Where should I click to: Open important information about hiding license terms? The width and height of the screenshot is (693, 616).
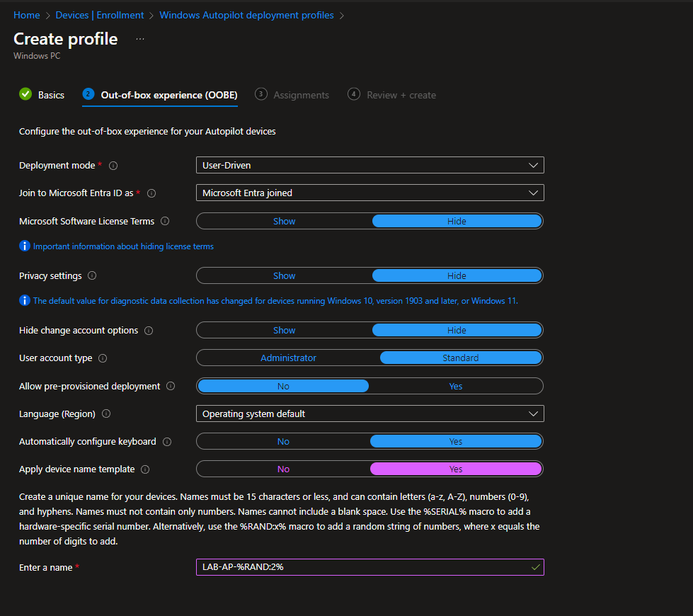123,246
